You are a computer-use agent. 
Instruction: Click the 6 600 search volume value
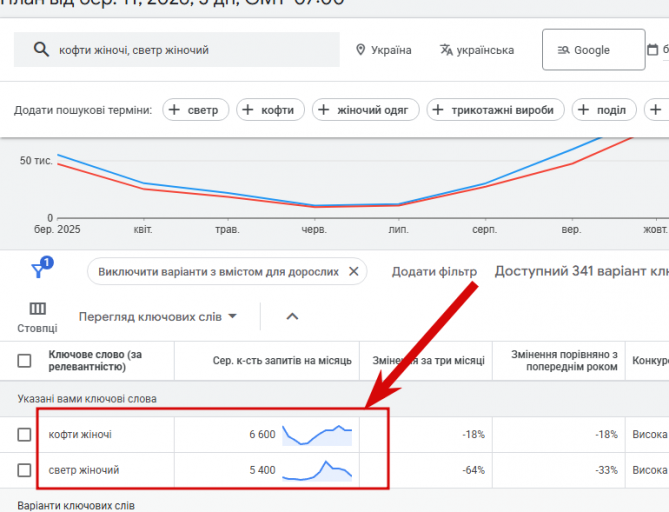[x=262, y=434]
